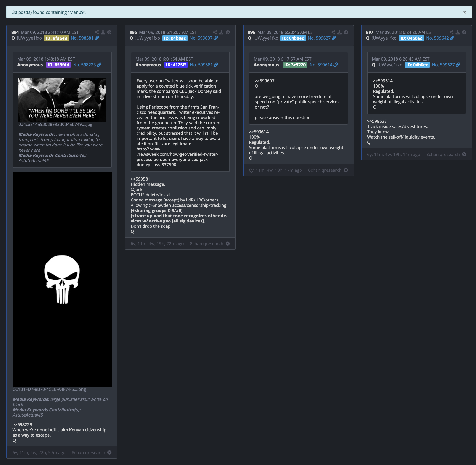This screenshot has width=476, height=465.
Task: Open quoted post link No. 598223
Action: (x=85, y=65)
